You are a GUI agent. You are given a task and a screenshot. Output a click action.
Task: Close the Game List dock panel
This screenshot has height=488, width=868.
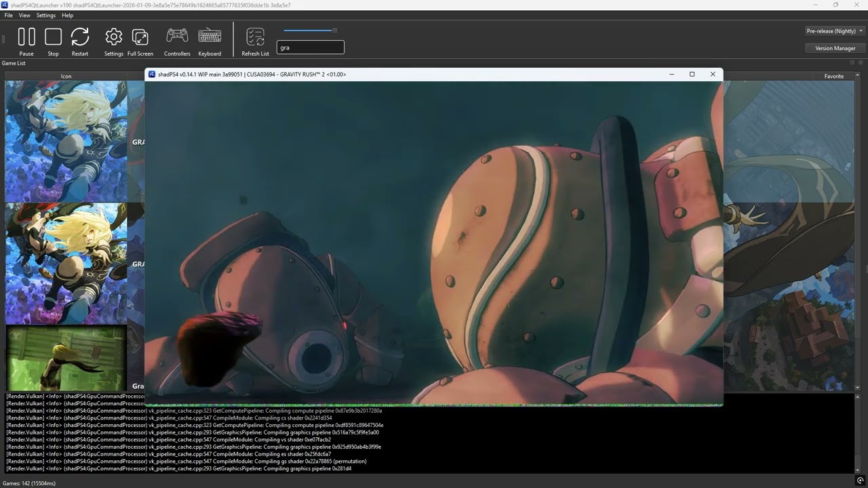861,62
